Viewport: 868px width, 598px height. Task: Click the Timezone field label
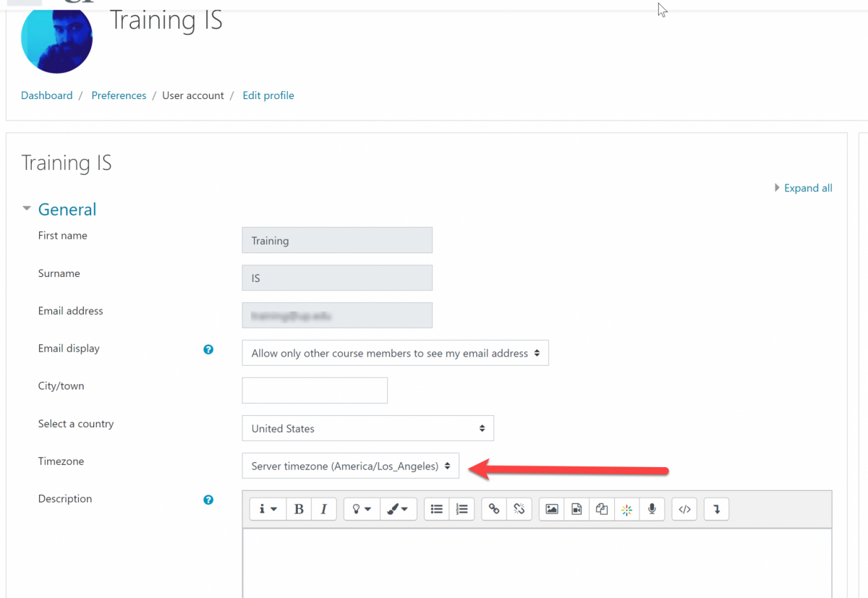tap(61, 461)
